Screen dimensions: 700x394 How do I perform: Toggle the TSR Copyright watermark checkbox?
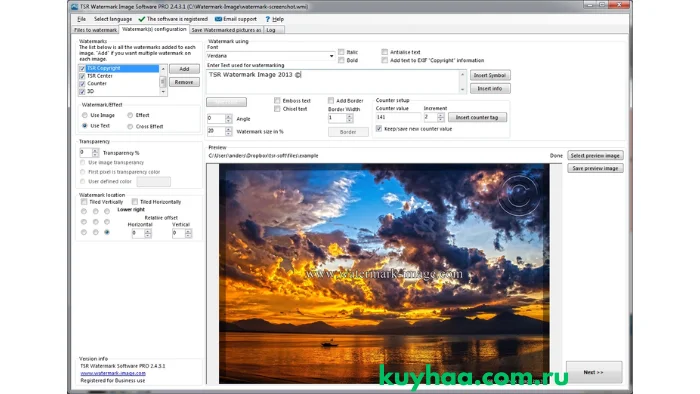[x=82, y=69]
